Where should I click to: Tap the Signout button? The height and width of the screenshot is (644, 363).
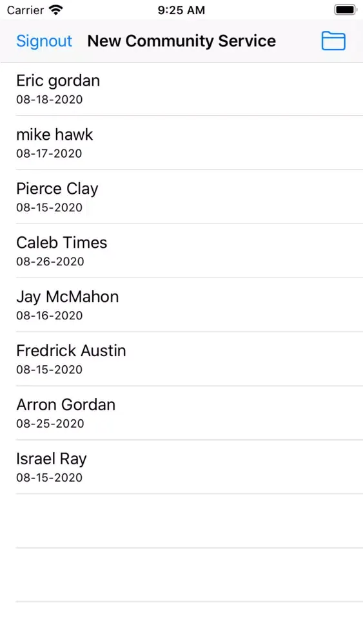coord(44,41)
